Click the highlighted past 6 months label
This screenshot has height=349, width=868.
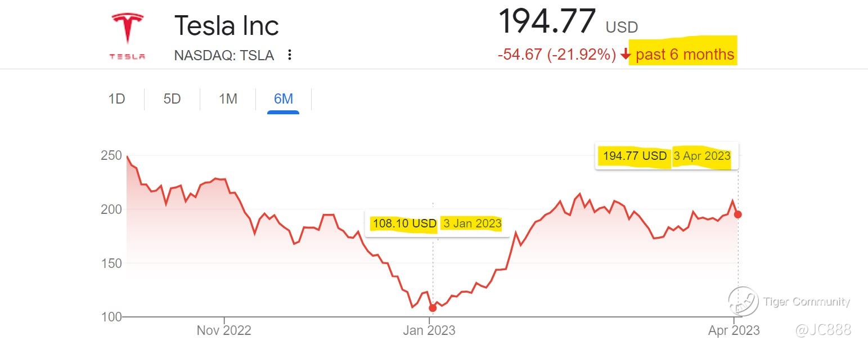point(685,55)
